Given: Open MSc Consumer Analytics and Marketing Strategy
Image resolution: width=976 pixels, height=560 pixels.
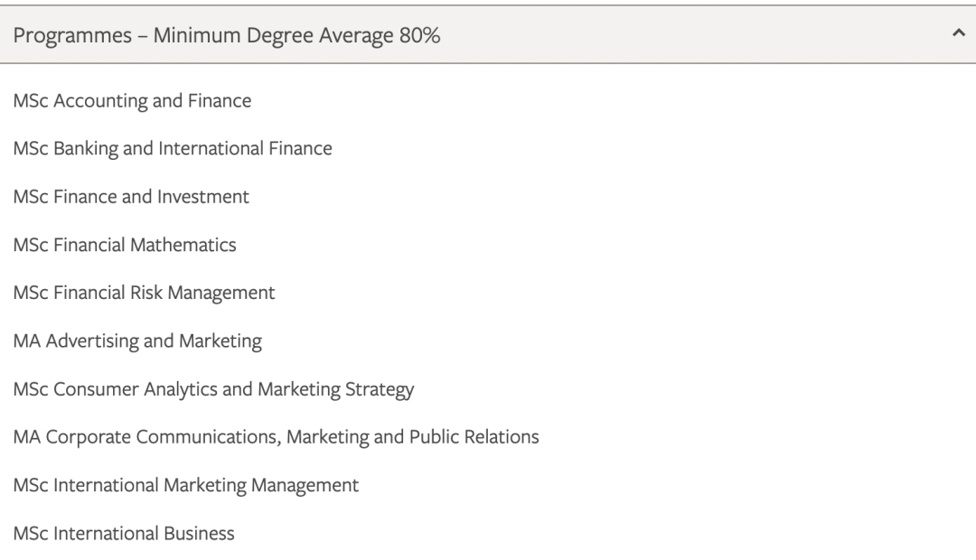Looking at the screenshot, I should tap(213, 389).
